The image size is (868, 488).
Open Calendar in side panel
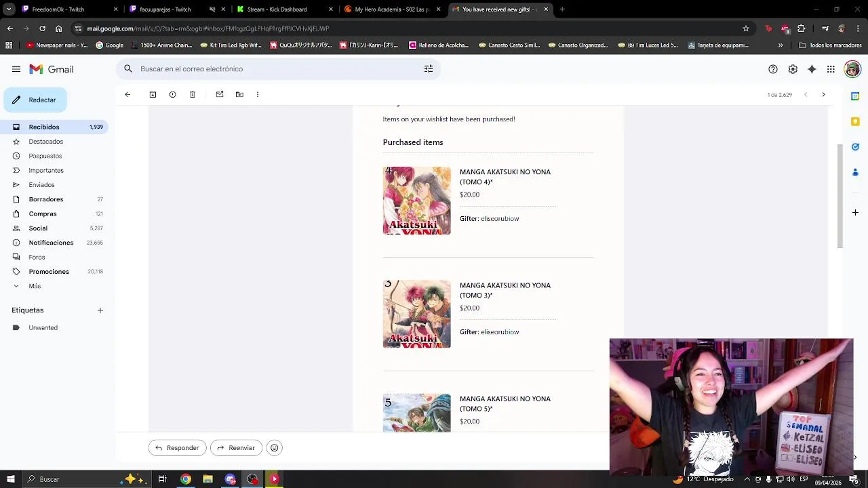(x=855, y=96)
